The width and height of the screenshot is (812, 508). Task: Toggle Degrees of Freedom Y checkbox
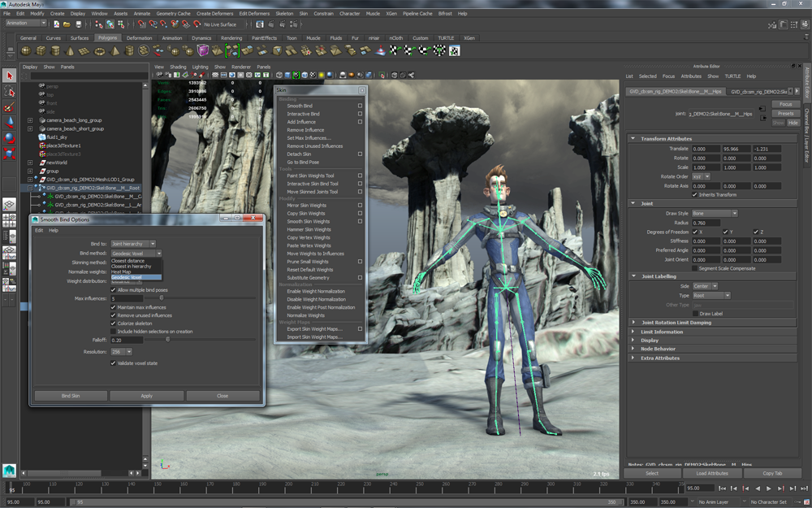coord(725,232)
